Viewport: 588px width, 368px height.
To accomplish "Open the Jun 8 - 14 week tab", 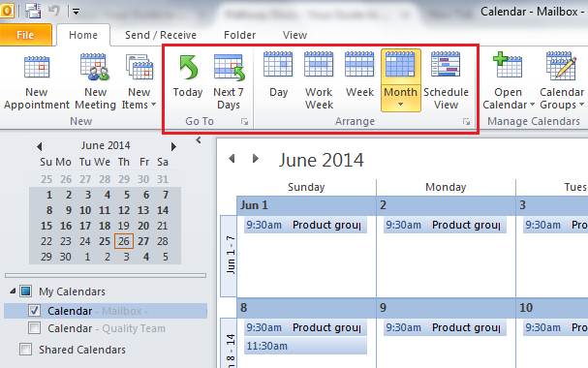I will coord(229,343).
